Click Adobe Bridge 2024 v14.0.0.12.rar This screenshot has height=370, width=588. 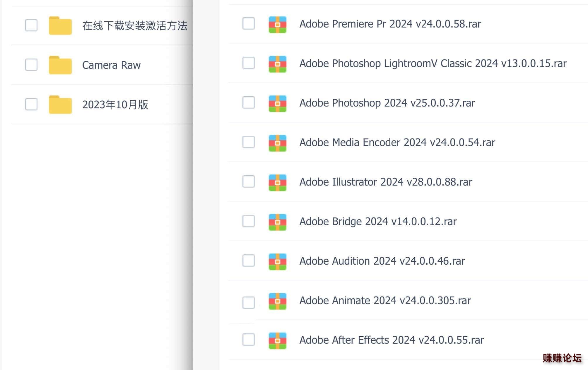click(378, 221)
